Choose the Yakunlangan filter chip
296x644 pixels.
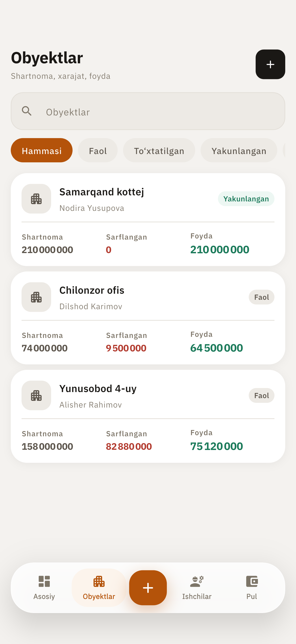(x=239, y=150)
